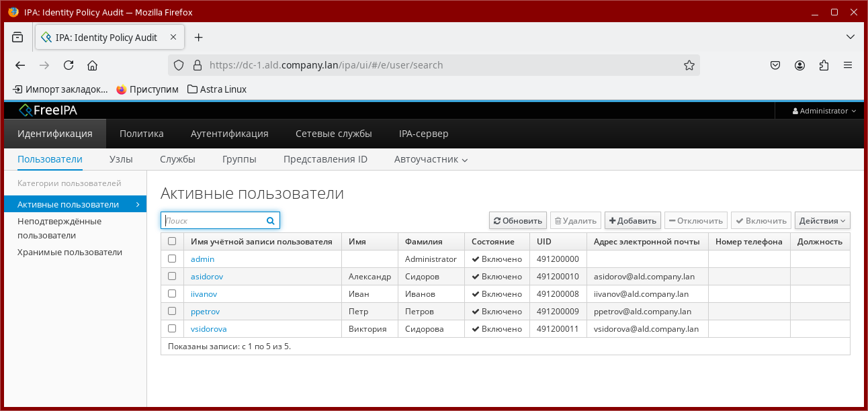Open the vsidorova user link
The image size is (868, 411).
point(209,328)
